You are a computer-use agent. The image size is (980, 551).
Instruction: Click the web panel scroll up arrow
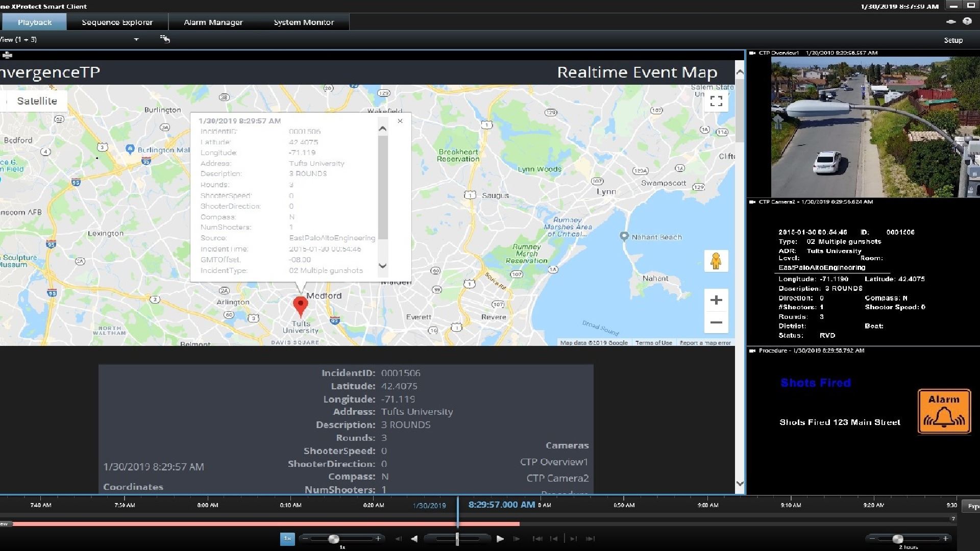tap(740, 72)
